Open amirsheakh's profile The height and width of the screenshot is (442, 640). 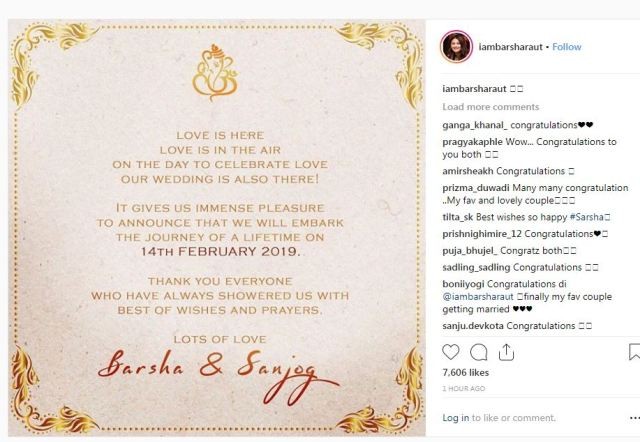click(467, 171)
